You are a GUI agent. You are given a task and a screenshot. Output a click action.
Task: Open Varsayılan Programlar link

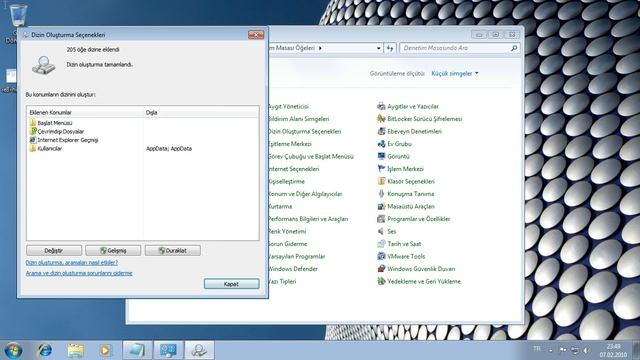click(297, 256)
